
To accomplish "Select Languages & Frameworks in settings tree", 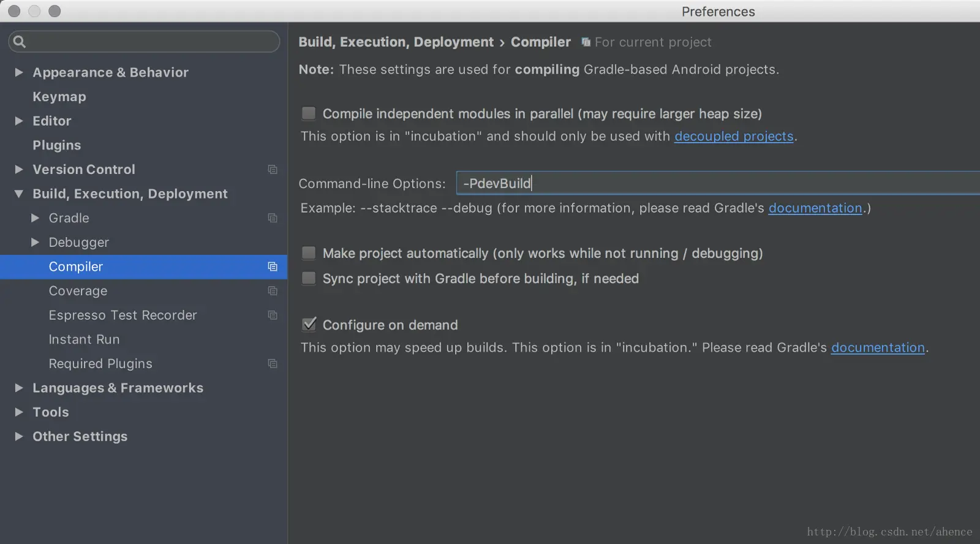I will pyautogui.click(x=118, y=388).
